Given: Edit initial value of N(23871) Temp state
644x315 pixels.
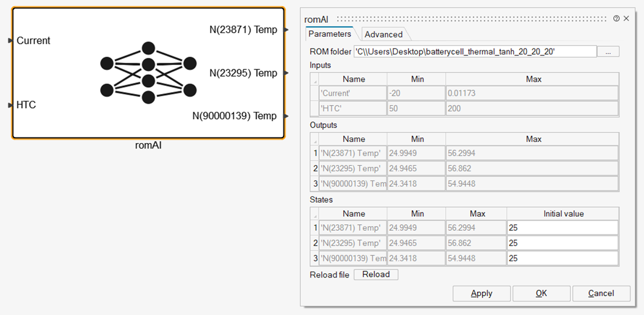Looking at the screenshot, I should point(562,228).
